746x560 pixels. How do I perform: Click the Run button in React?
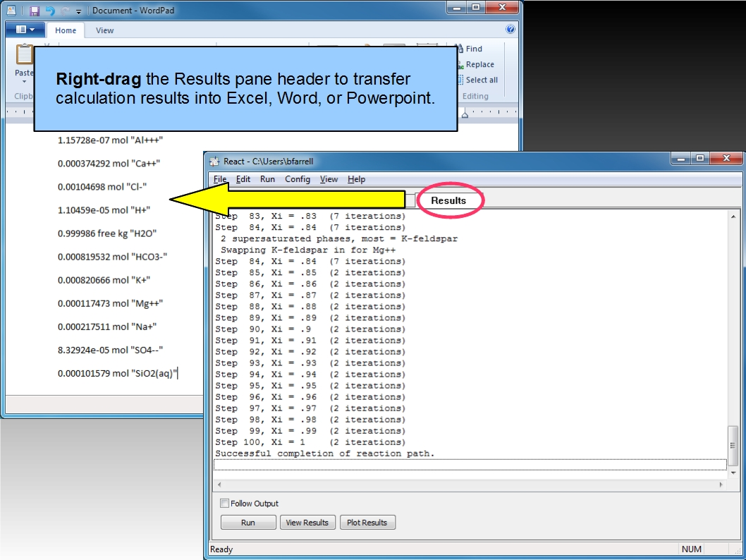coord(248,523)
